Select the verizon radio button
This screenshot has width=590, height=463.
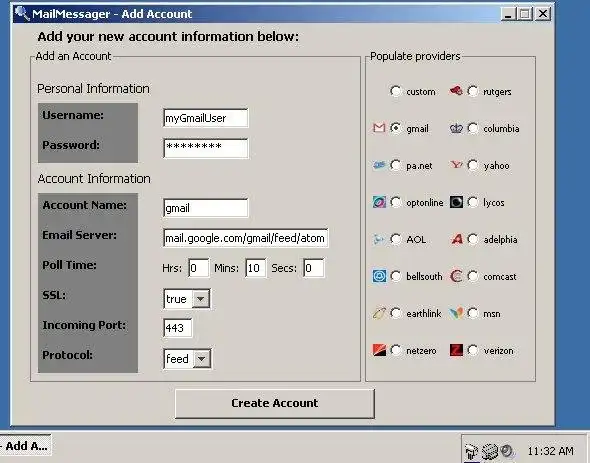(473, 350)
